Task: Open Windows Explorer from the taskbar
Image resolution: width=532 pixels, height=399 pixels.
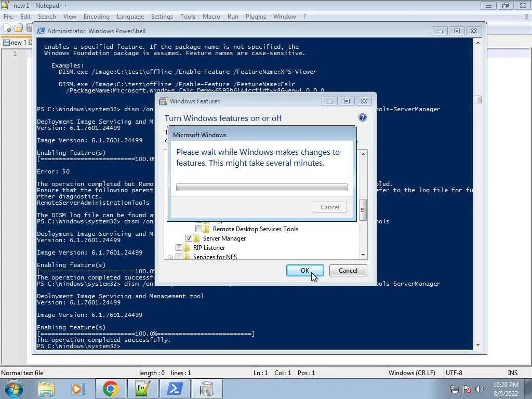Action: click(x=46, y=389)
